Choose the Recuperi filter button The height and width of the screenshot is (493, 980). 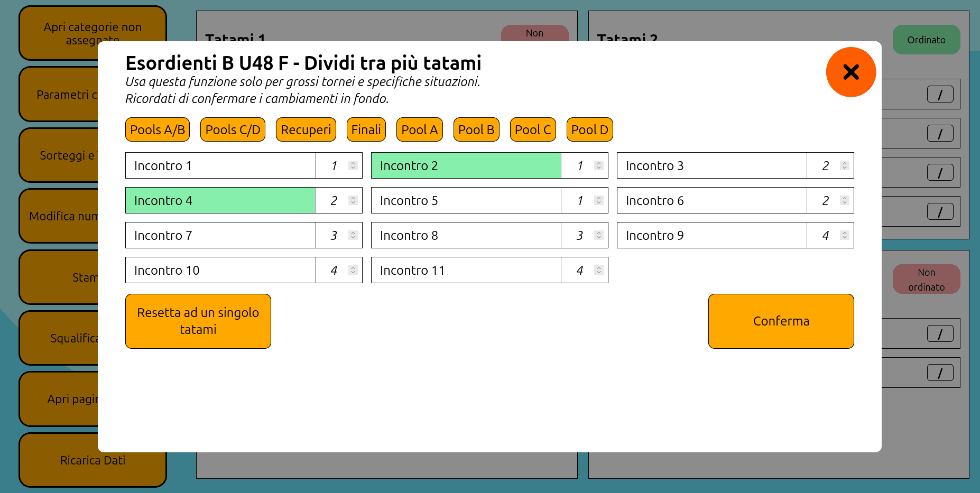306,130
